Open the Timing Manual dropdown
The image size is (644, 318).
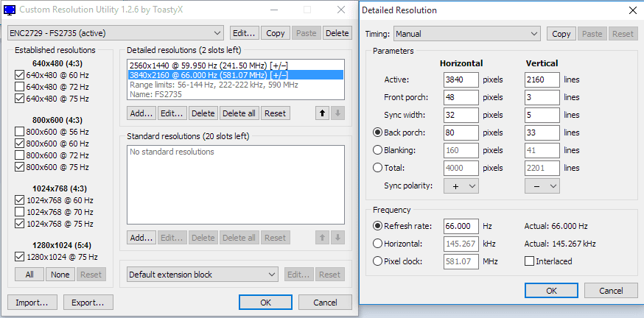tap(466, 34)
